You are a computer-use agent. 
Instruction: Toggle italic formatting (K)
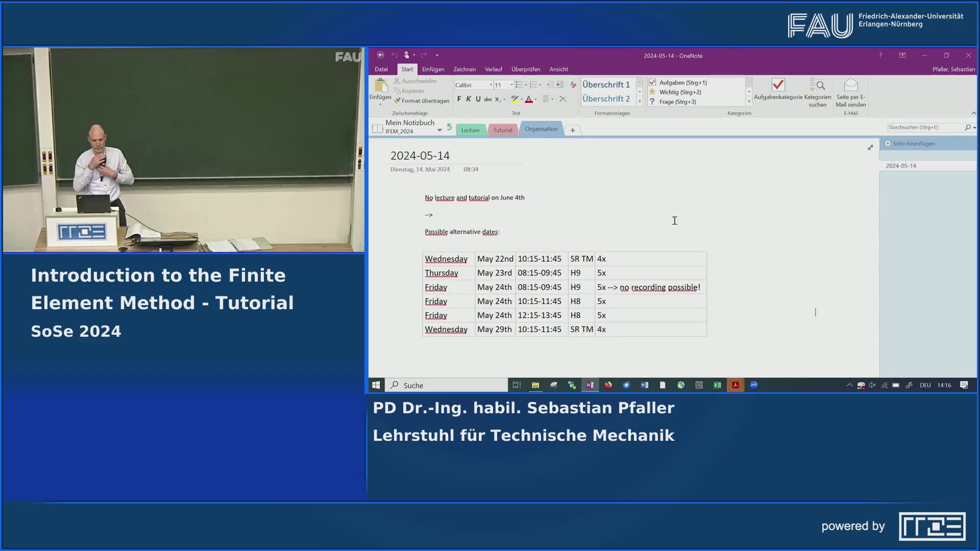[469, 99]
